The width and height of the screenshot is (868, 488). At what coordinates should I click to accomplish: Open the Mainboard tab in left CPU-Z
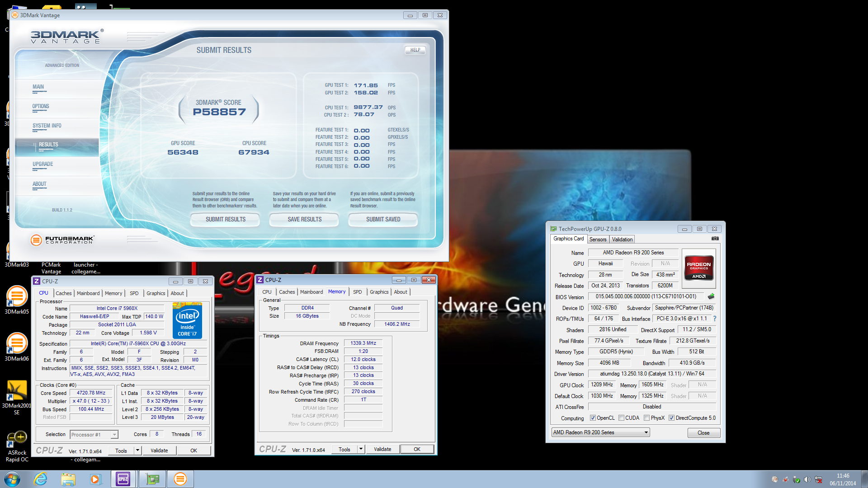click(x=88, y=293)
